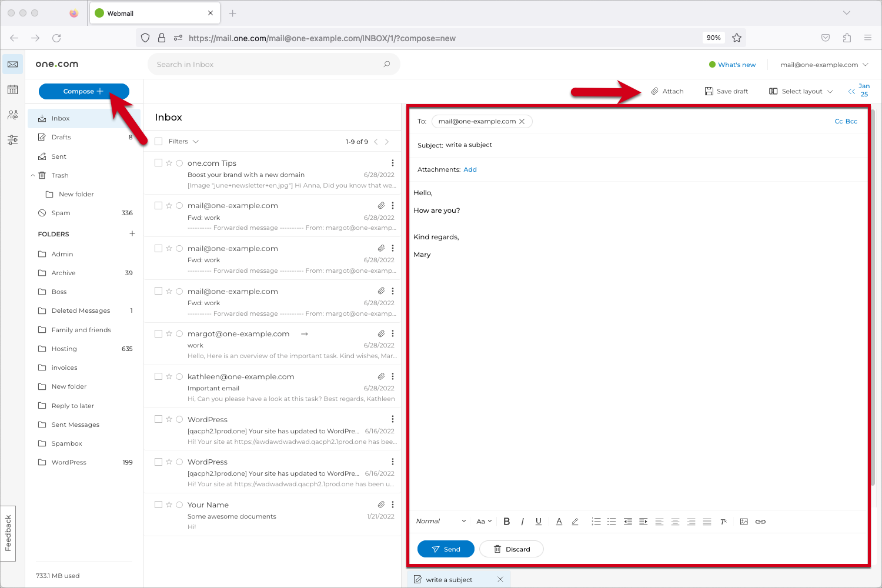Check the checkbox on the one.com Tips email

tap(158, 163)
